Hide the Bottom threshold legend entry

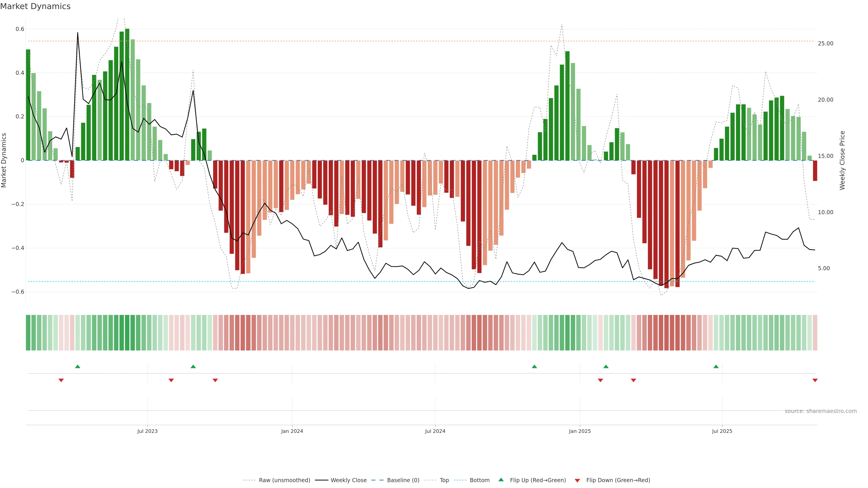click(479, 480)
